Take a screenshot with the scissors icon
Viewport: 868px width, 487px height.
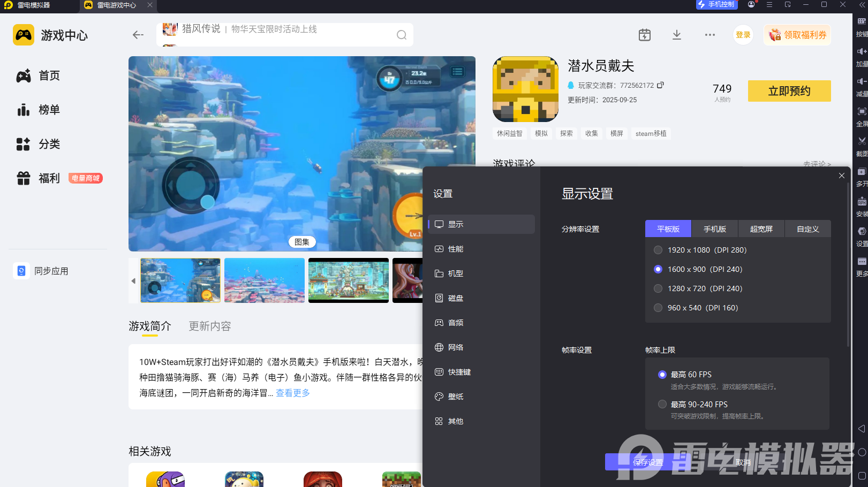pyautogui.click(x=861, y=141)
